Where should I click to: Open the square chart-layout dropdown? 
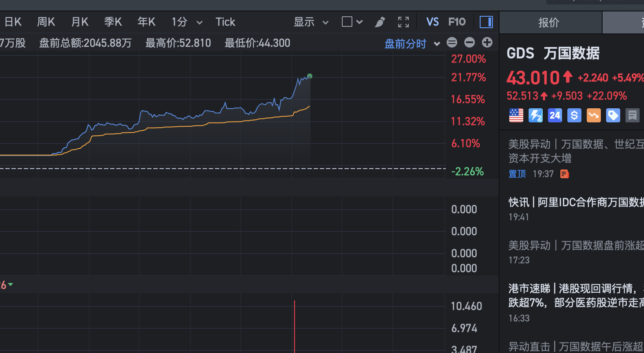click(x=352, y=22)
